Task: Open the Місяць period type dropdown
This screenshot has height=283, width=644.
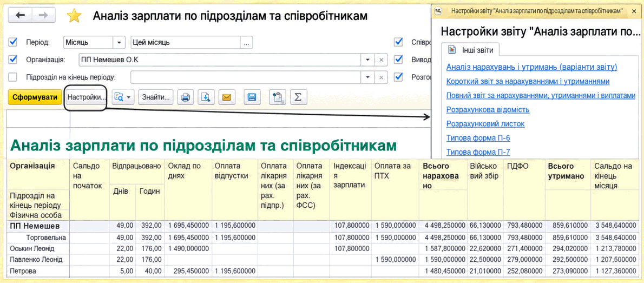Action: coord(119,42)
